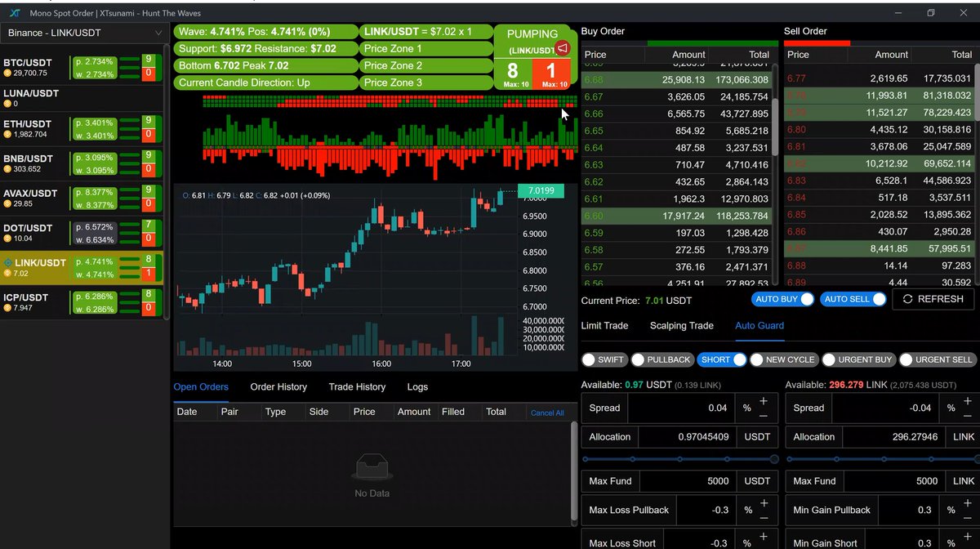Open the Binance - LINK/USDT exchange dropdown
The height and width of the screenshot is (549, 980).
click(85, 33)
